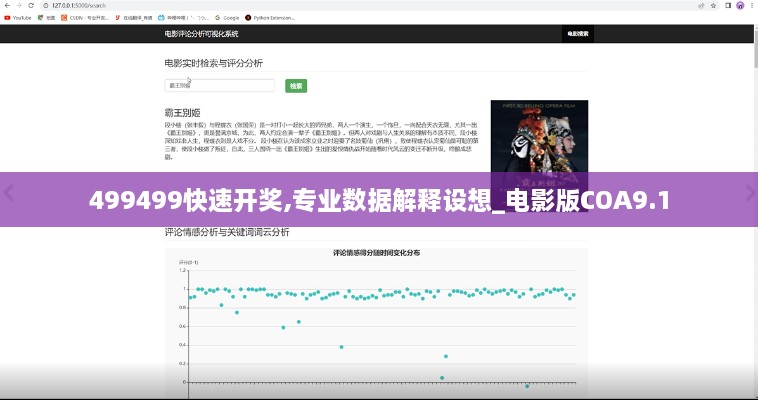Open the CSDN bookmark
The height and width of the screenshot is (400, 758).
tap(85, 18)
